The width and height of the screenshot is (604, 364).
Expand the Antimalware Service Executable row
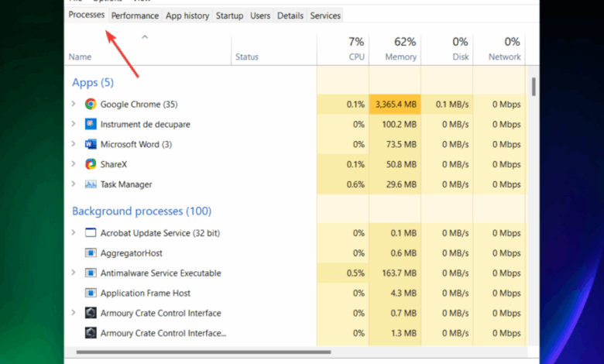[x=74, y=273]
